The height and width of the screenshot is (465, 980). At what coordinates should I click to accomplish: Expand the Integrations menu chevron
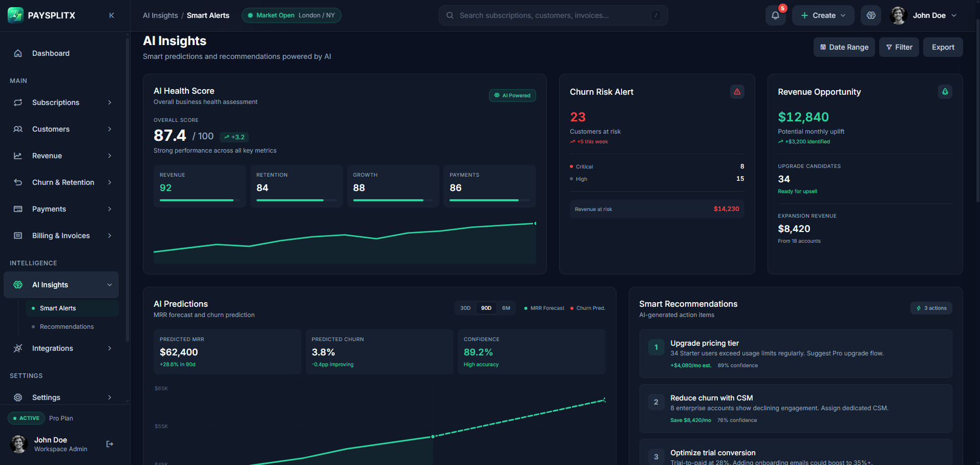(x=110, y=348)
